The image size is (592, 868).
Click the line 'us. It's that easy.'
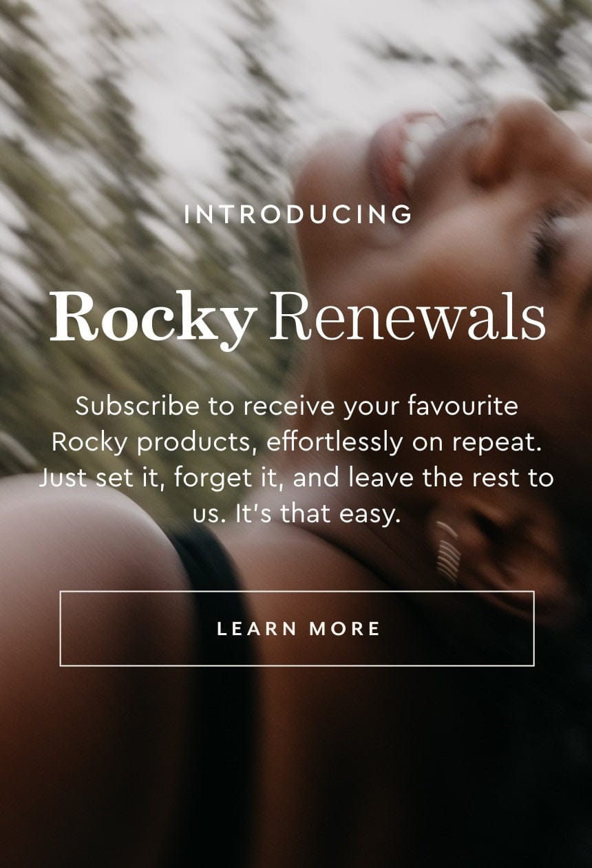297,514
